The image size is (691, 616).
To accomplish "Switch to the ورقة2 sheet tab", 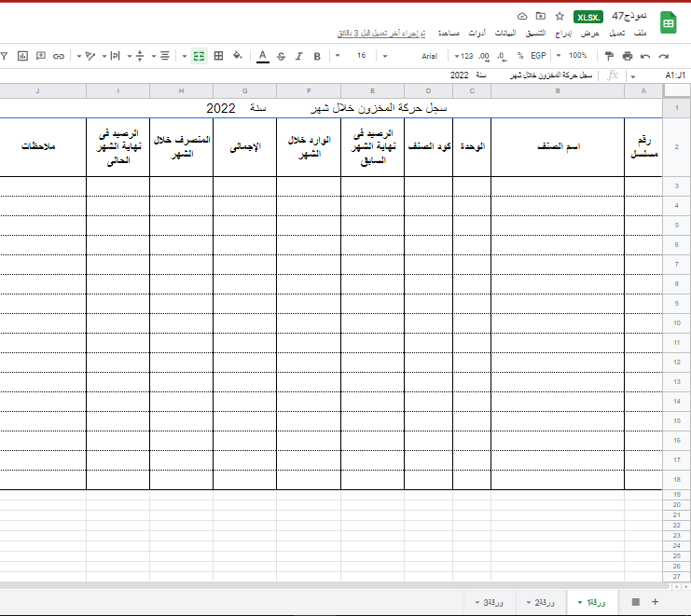I will 542,602.
